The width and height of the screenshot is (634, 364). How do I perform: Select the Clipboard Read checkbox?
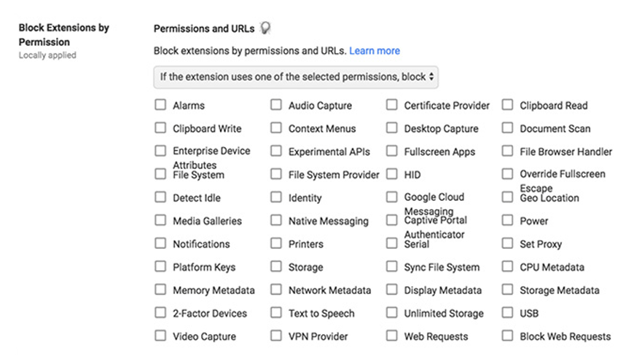[x=507, y=105]
